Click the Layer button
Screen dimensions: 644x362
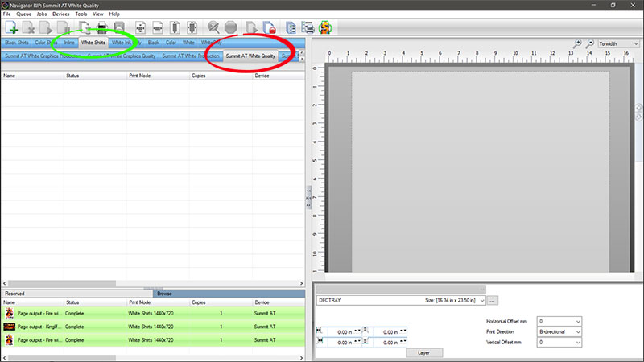click(424, 353)
